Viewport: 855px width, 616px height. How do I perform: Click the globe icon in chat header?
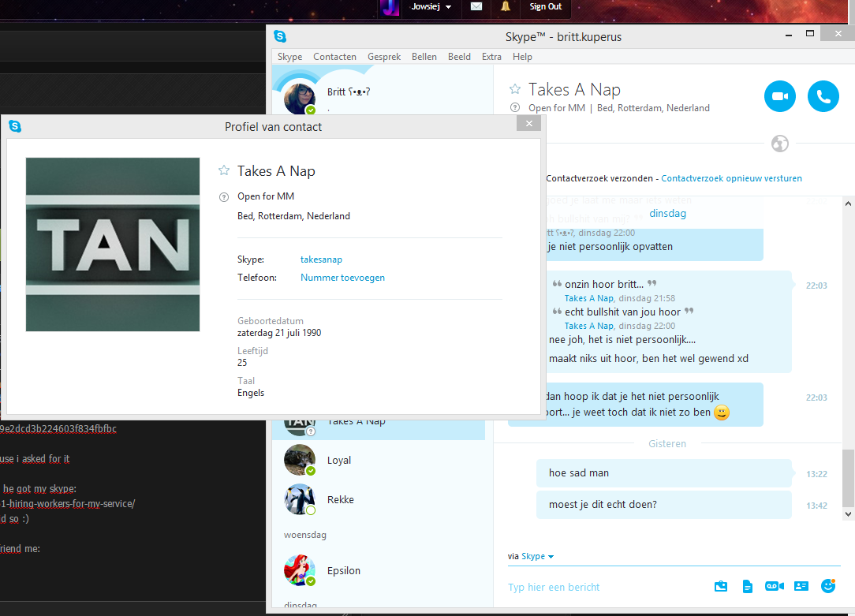point(780,144)
